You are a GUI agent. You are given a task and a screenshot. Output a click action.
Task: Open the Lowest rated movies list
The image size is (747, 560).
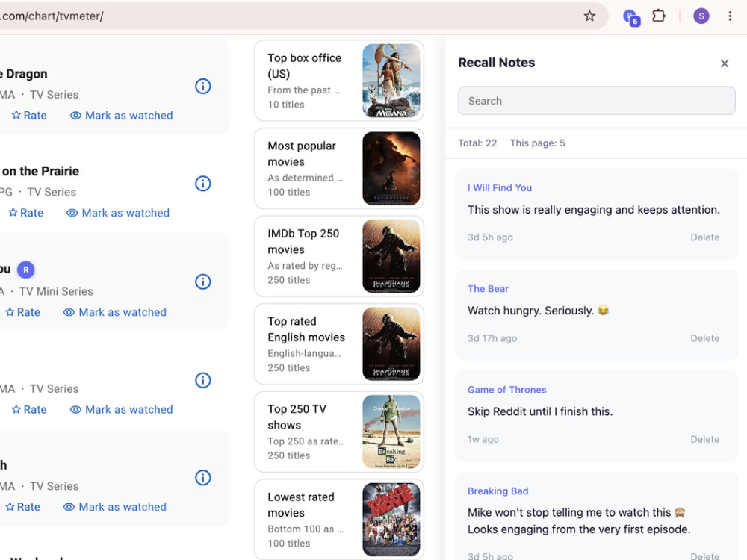pyautogui.click(x=339, y=520)
